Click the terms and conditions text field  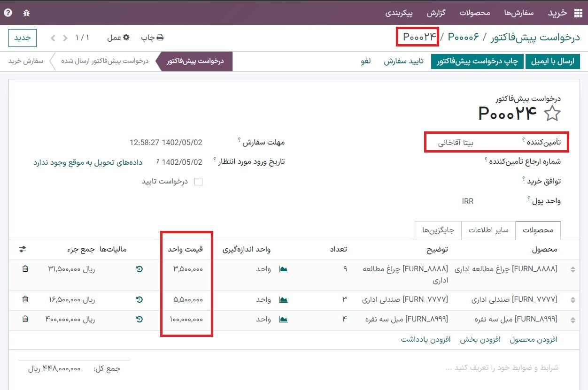pos(502,367)
